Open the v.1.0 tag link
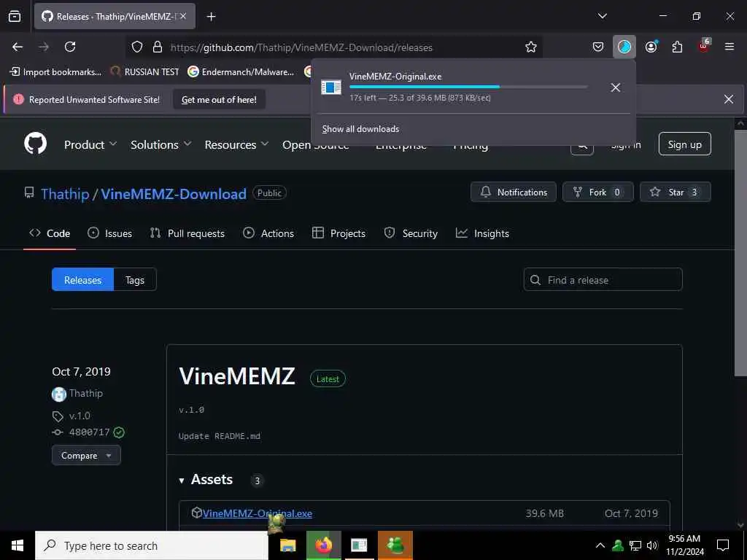Viewport: 747px width, 560px height. click(80, 416)
